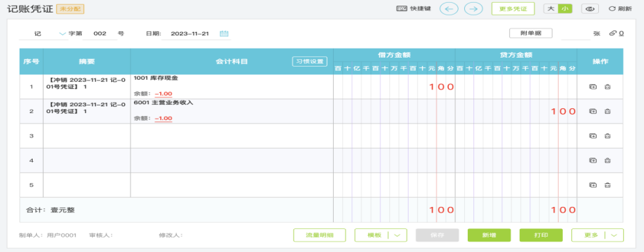Click the 打印 button
Image resolution: width=644 pixels, height=252 pixels.
click(541, 235)
